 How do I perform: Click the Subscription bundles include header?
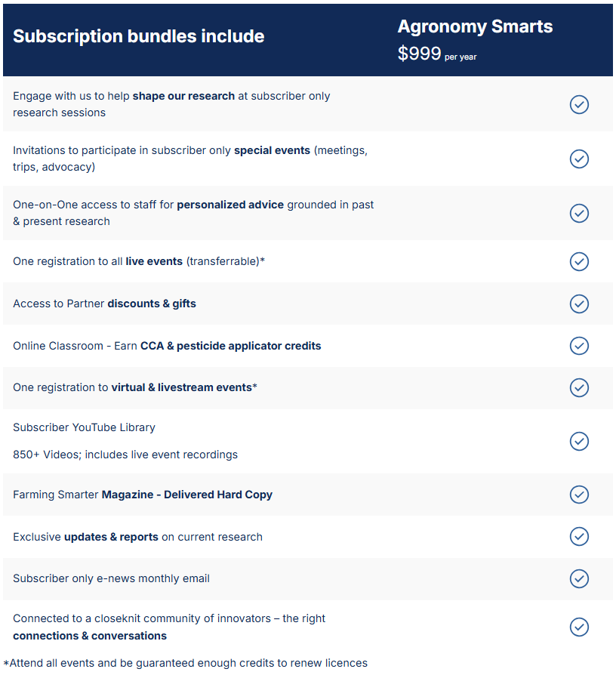(138, 36)
